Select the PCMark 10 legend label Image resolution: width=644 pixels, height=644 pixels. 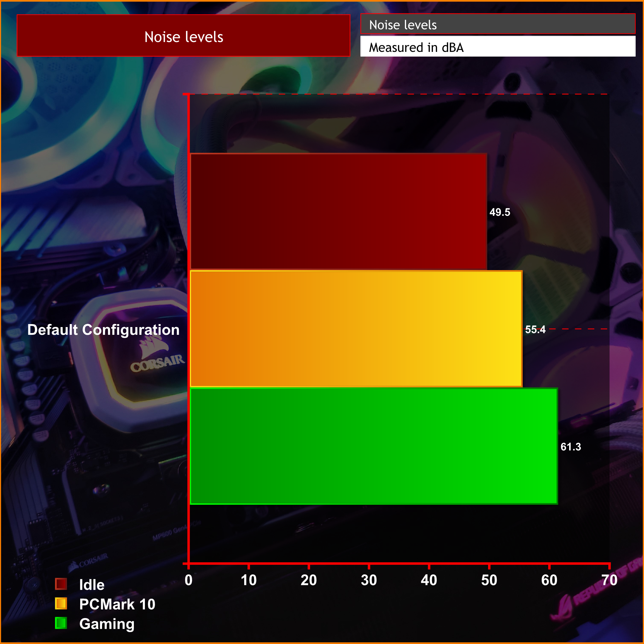coord(117,604)
